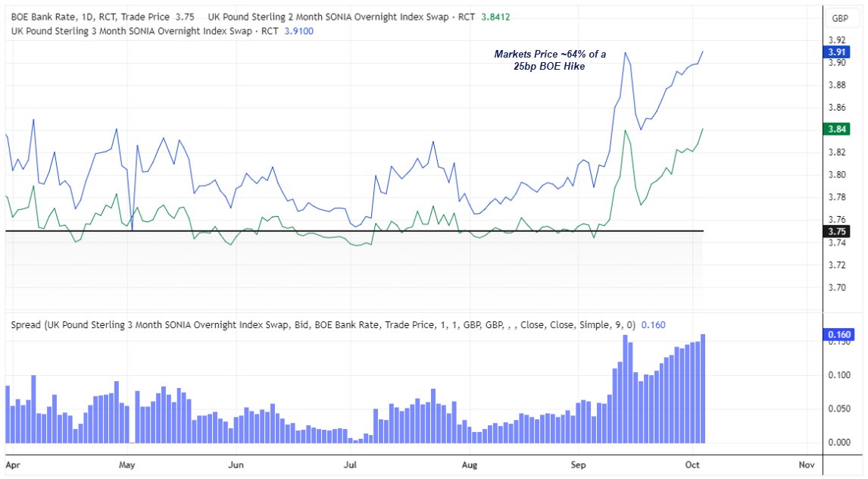Click the 0.000 spread axis tick
868x479 pixels.
(839, 443)
